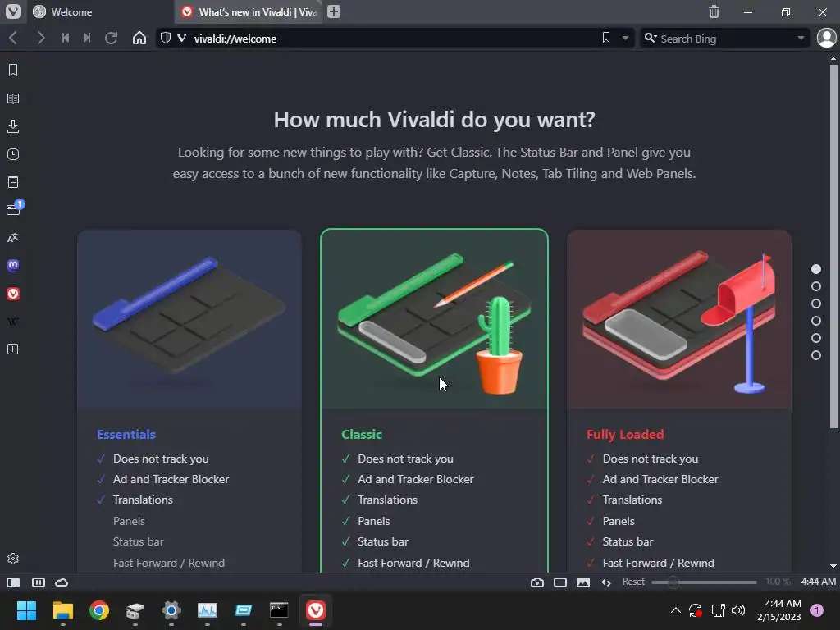840x630 pixels.
Task: Choose the Essentials layout card
Action: pyautogui.click(x=189, y=400)
